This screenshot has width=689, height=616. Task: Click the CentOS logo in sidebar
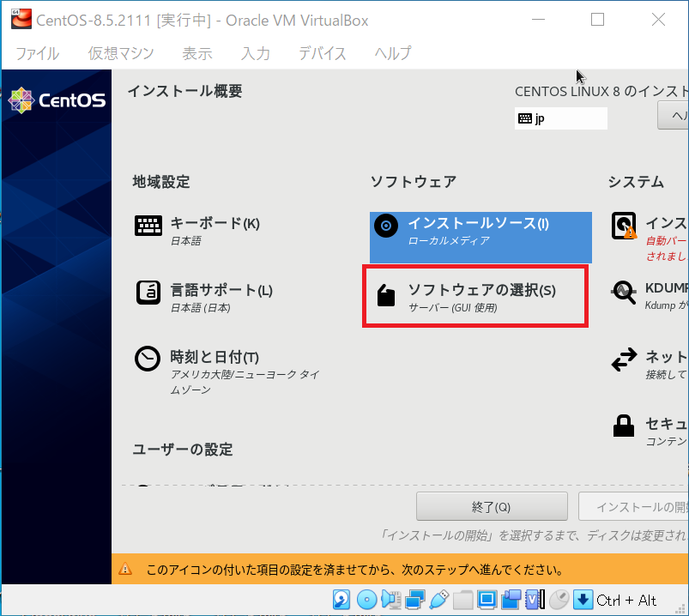click(57, 100)
